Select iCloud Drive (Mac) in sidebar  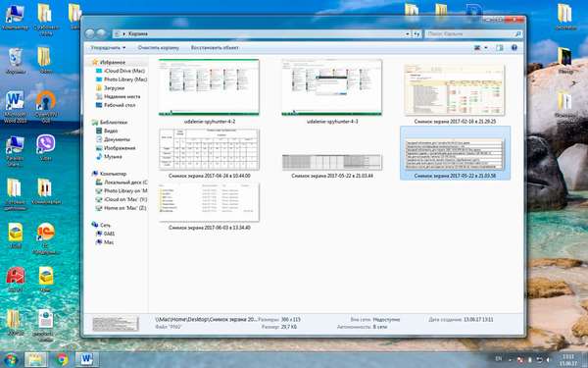pyautogui.click(x=121, y=71)
